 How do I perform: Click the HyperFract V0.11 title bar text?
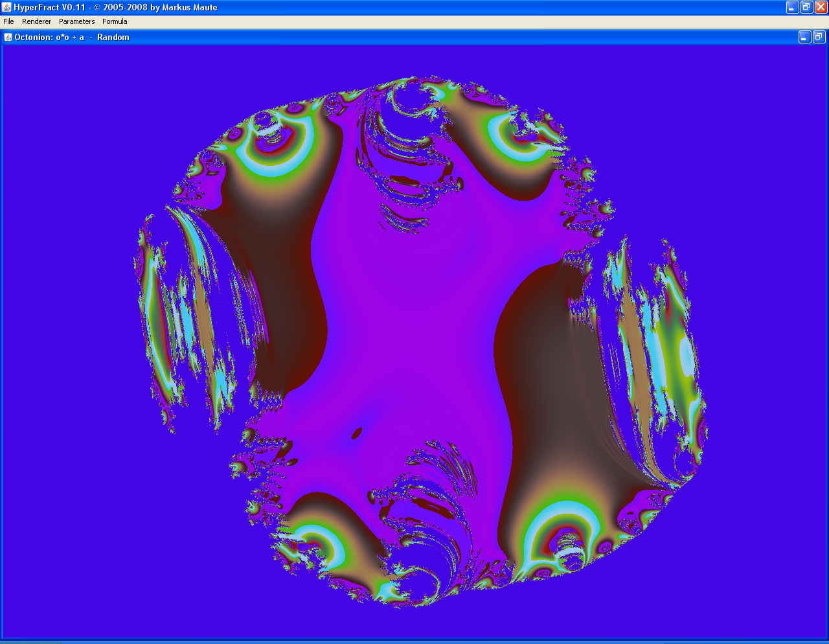pyautogui.click(x=115, y=7)
